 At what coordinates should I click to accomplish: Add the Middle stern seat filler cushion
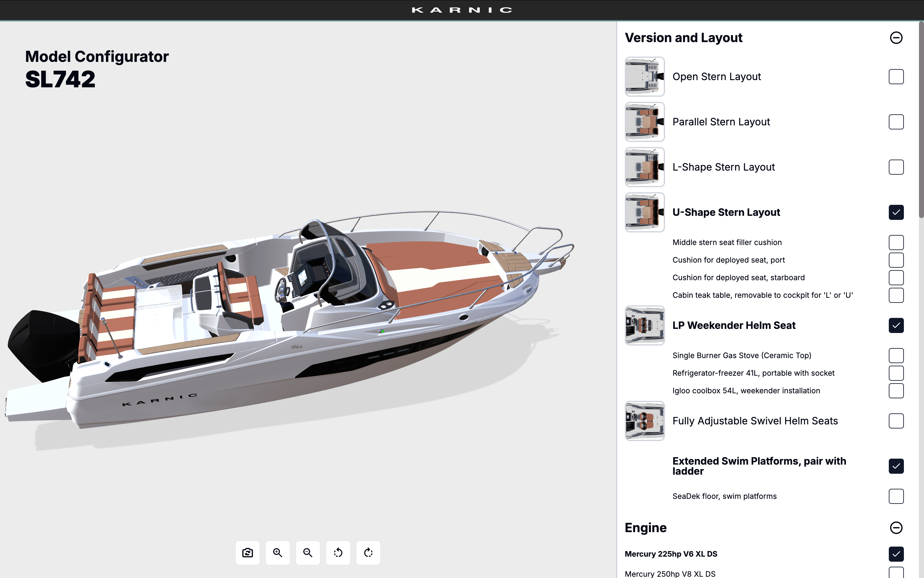[896, 243]
